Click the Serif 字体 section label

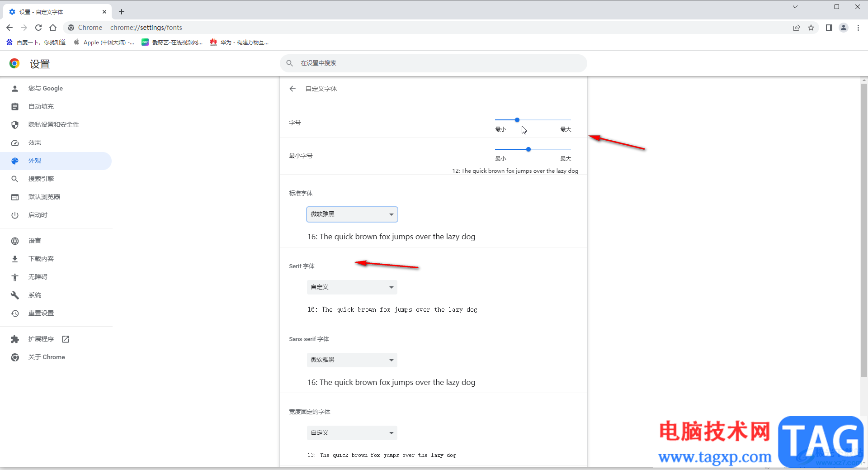[302, 266]
